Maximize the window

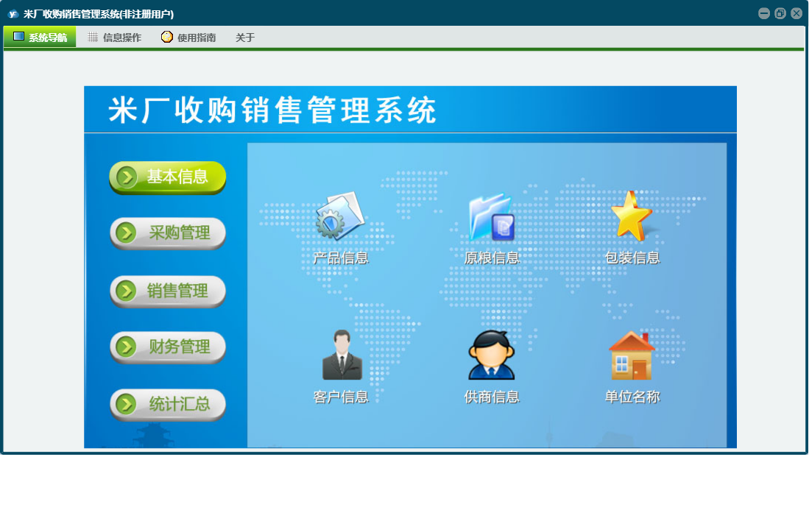coord(780,13)
